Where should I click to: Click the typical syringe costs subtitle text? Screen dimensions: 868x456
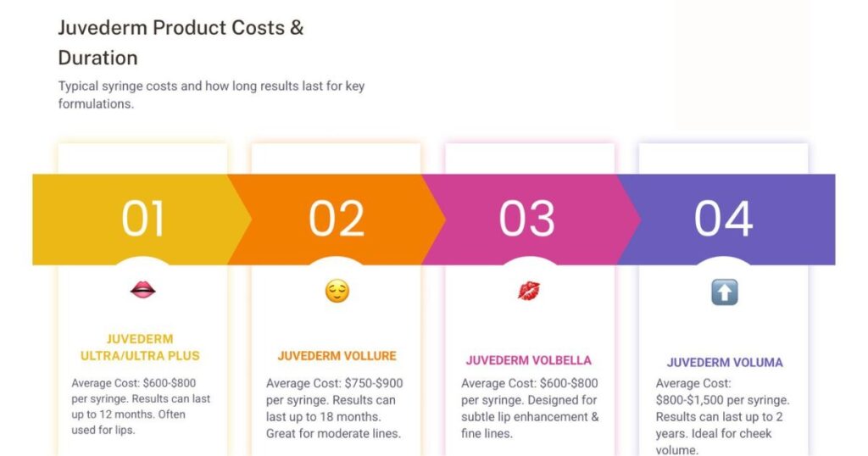pos(211,95)
